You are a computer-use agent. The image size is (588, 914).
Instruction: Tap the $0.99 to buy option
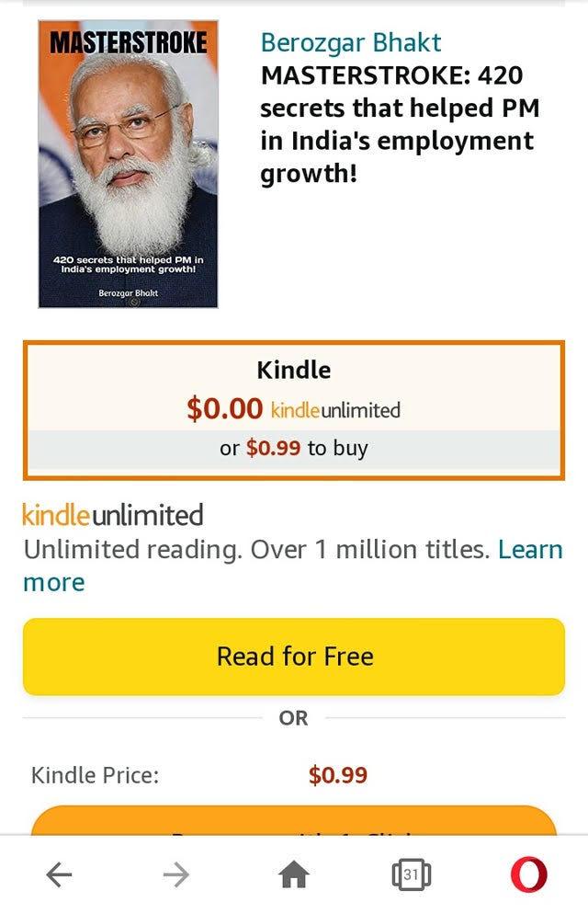(294, 448)
